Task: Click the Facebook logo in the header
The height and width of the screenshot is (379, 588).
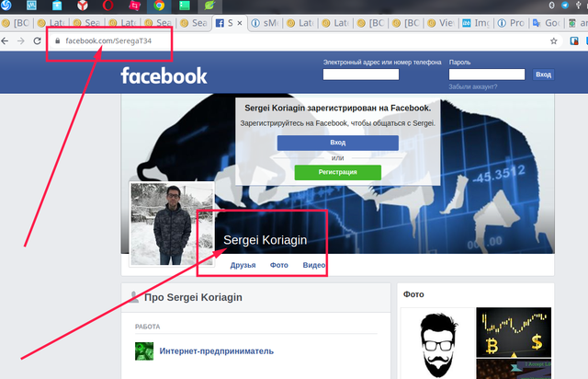Action: (x=164, y=75)
